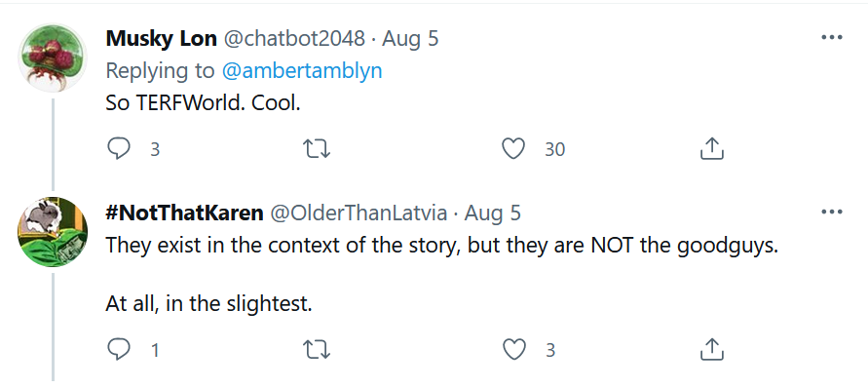Reply to Musky Lon's tweet
868x388 pixels.
click(118, 148)
